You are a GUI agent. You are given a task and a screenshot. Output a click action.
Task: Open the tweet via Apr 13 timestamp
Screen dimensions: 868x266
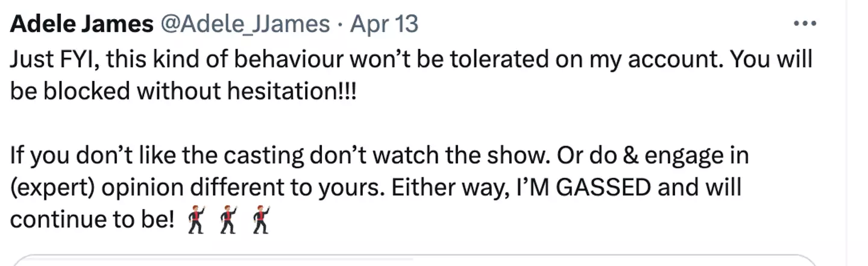point(384,25)
